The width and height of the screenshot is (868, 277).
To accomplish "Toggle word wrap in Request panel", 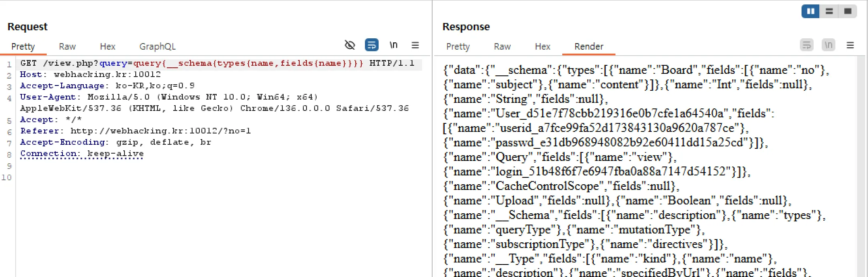I will (371, 45).
